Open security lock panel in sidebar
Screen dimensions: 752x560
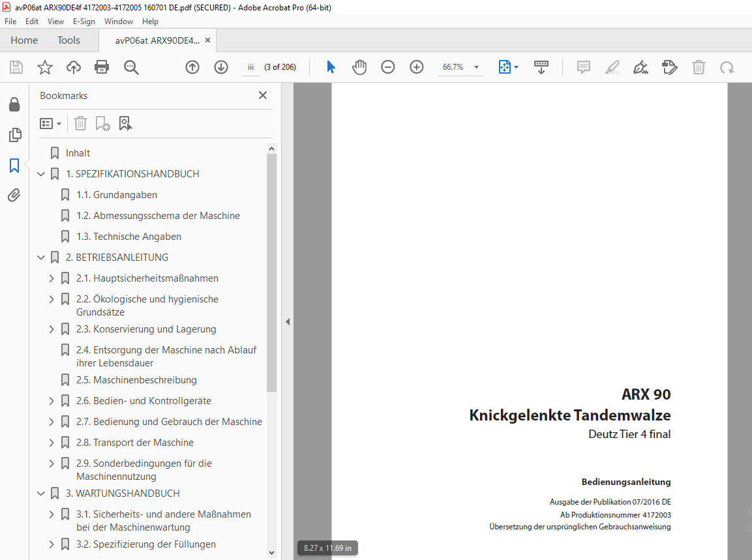(x=14, y=104)
